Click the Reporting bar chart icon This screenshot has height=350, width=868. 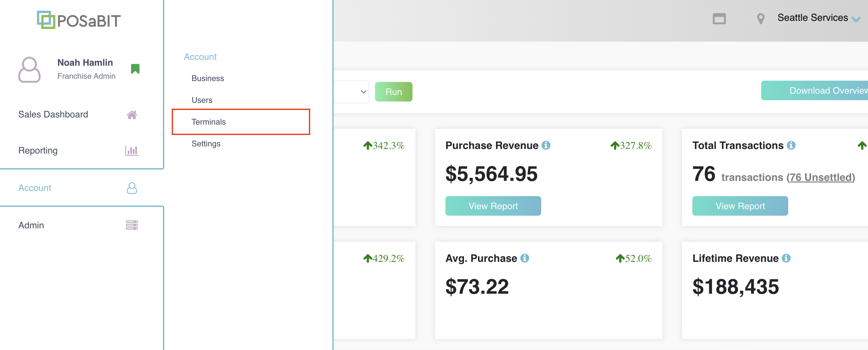click(x=132, y=150)
